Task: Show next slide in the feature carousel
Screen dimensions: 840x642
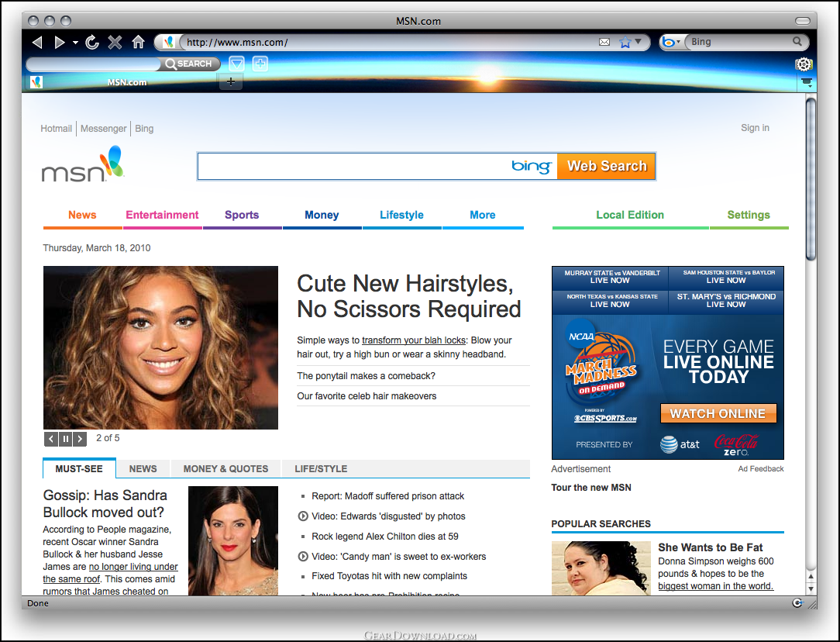Action: [x=80, y=439]
